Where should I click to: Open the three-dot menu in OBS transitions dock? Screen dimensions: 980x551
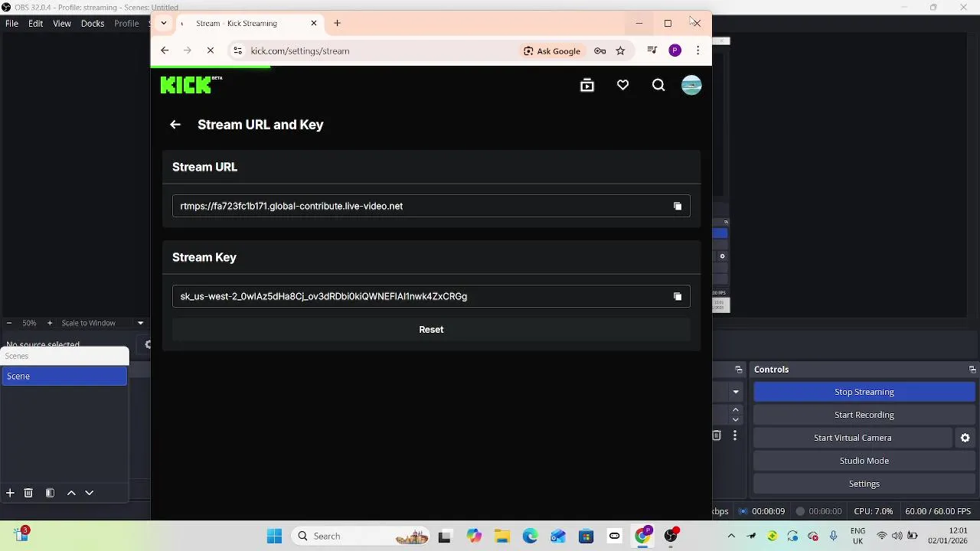coord(735,435)
